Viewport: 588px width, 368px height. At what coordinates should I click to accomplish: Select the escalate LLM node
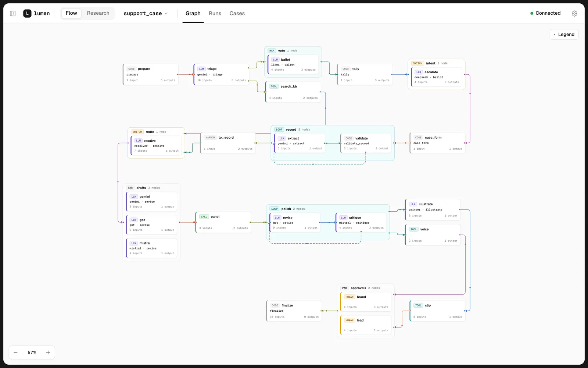[437, 77]
